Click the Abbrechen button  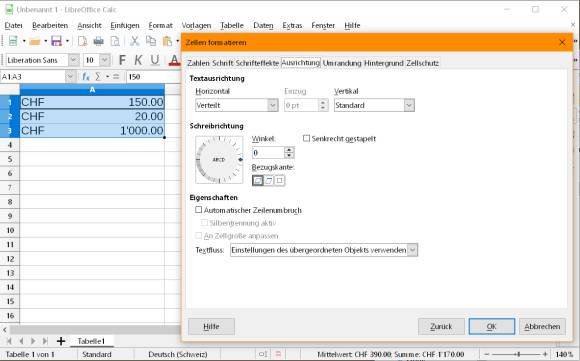tap(542, 327)
